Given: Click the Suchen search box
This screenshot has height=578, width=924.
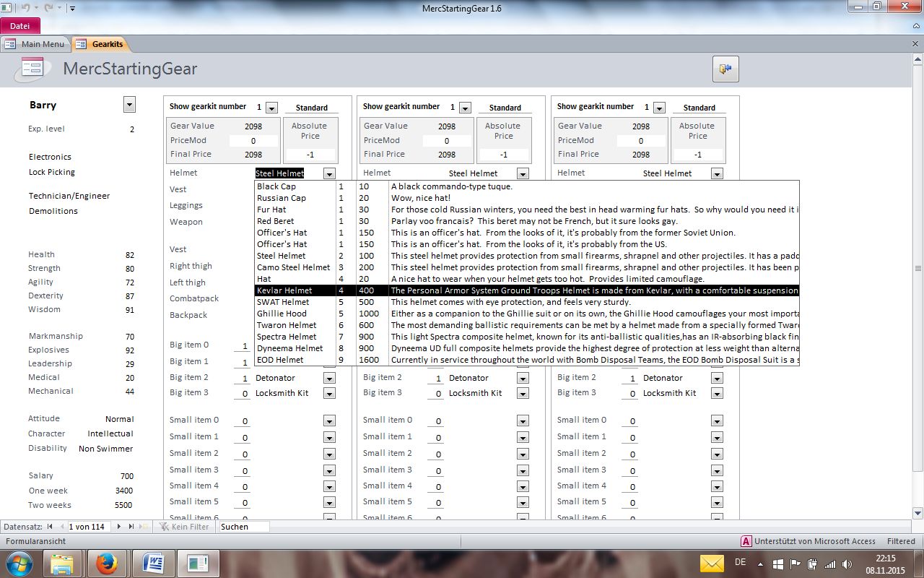Looking at the screenshot, I should click(244, 527).
